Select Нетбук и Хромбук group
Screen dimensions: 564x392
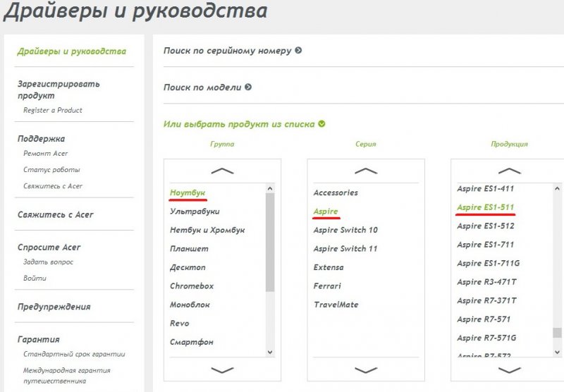207,230
